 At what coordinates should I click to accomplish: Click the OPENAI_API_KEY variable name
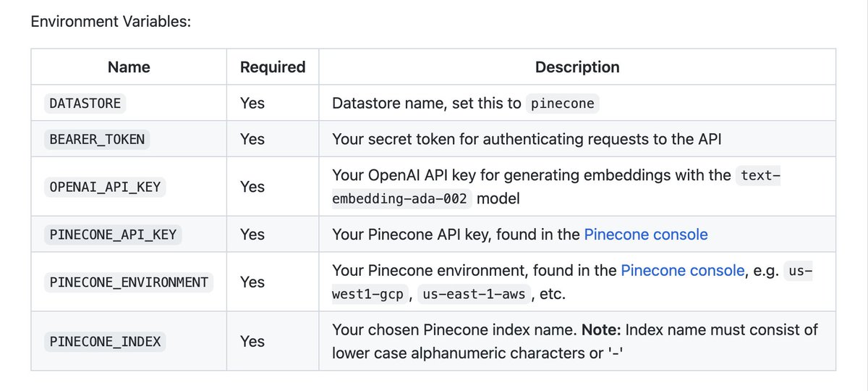tap(106, 187)
